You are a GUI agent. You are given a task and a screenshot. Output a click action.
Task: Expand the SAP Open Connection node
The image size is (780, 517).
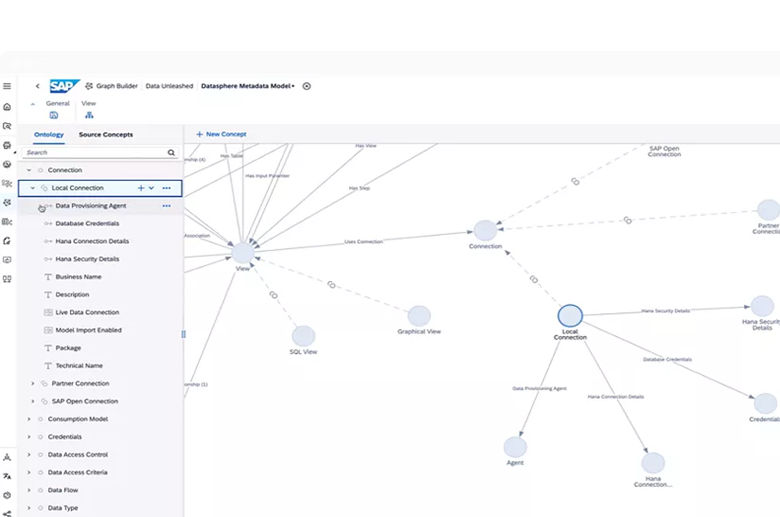[32, 402]
